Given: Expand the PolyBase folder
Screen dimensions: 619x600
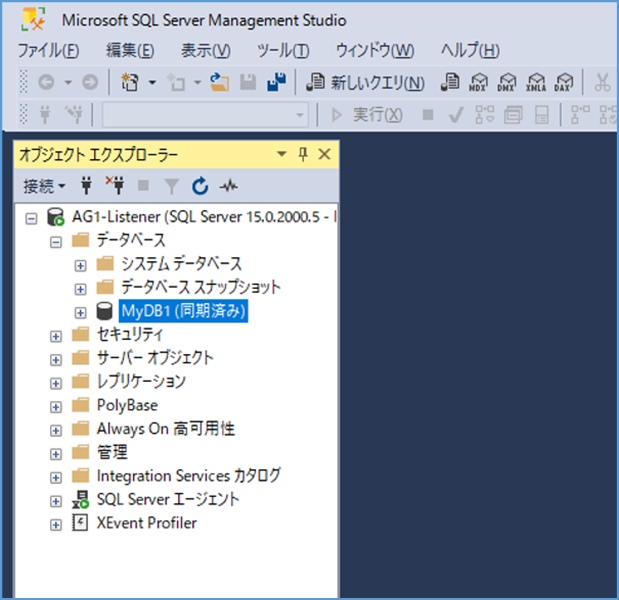Looking at the screenshot, I should pos(56,407).
